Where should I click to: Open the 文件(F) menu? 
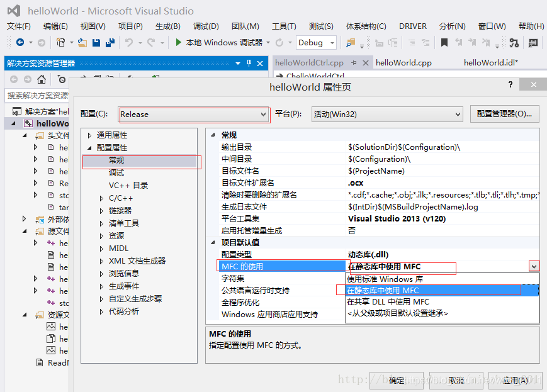click(x=19, y=26)
